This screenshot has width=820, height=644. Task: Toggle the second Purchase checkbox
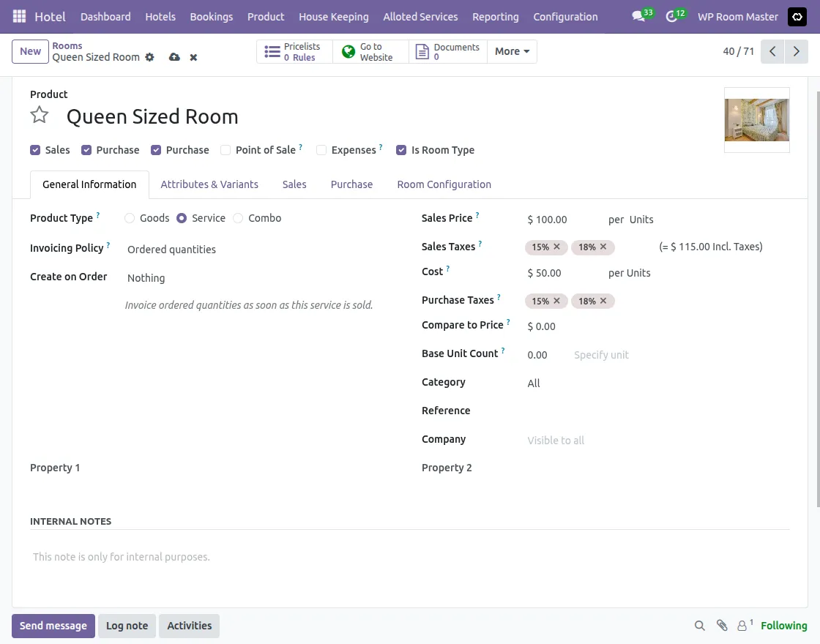tap(156, 150)
